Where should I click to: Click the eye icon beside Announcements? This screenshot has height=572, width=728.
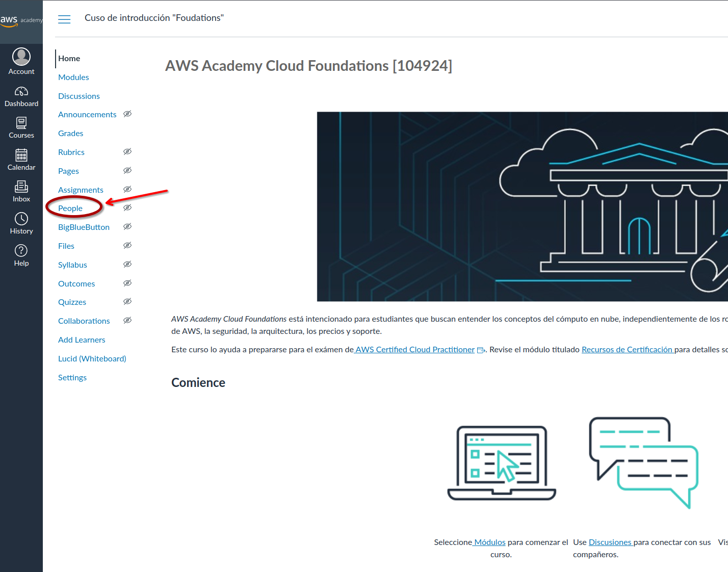click(127, 114)
